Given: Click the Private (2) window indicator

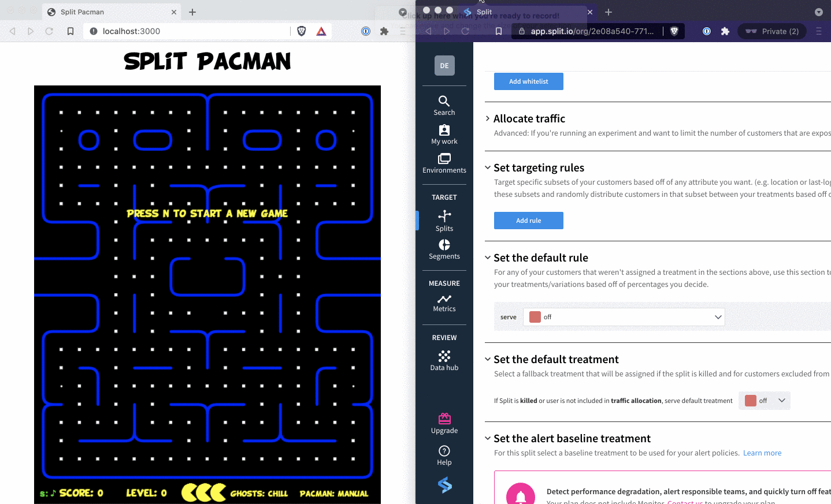Looking at the screenshot, I should [772, 31].
